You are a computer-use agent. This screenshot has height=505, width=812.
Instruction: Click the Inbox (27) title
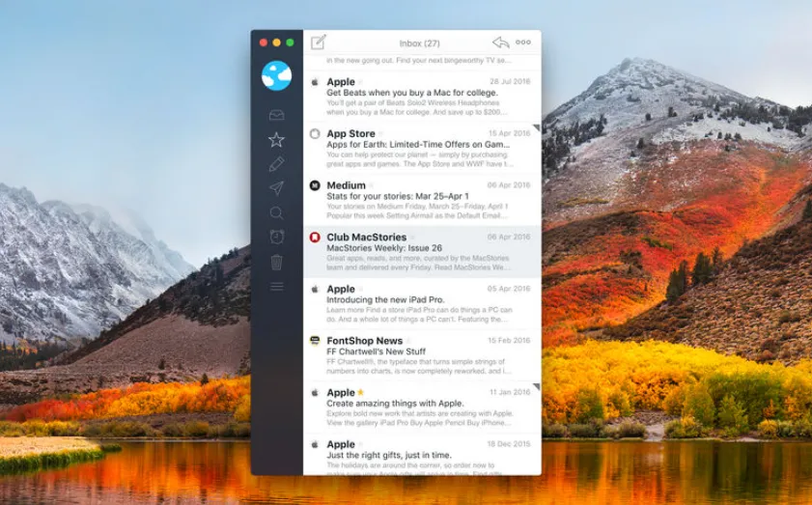(419, 43)
